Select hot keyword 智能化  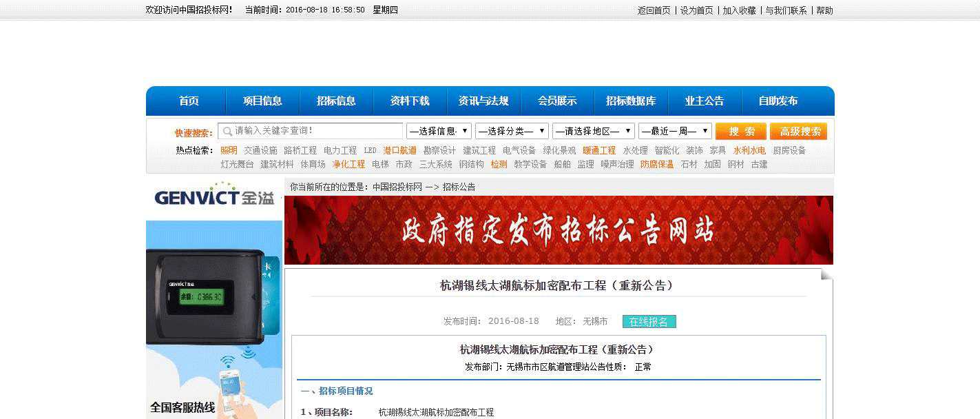pos(667,150)
